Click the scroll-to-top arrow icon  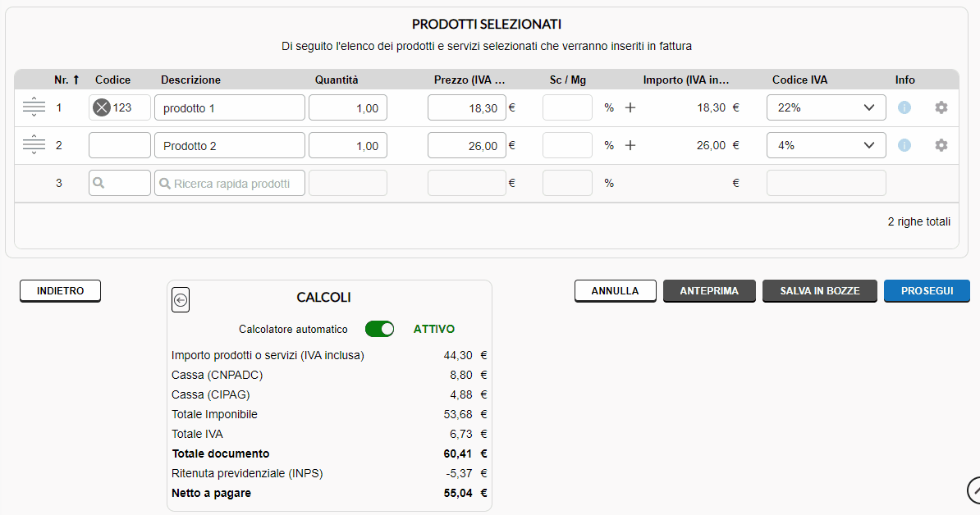pos(973,490)
